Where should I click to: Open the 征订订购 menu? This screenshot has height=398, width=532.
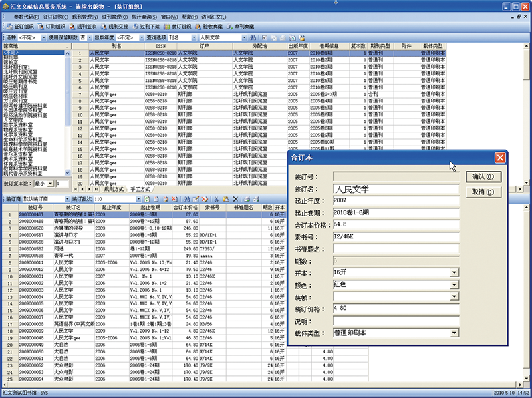click(x=56, y=17)
